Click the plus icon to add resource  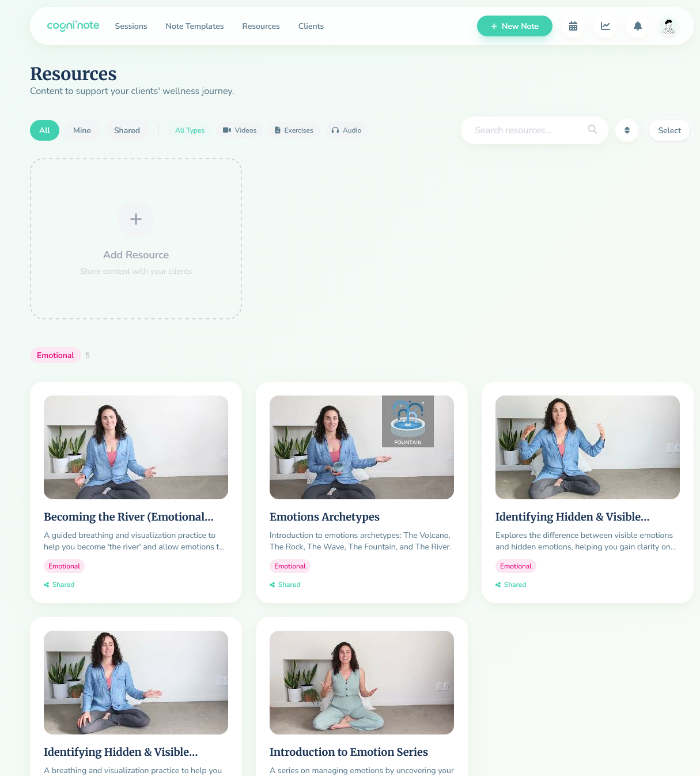(136, 219)
